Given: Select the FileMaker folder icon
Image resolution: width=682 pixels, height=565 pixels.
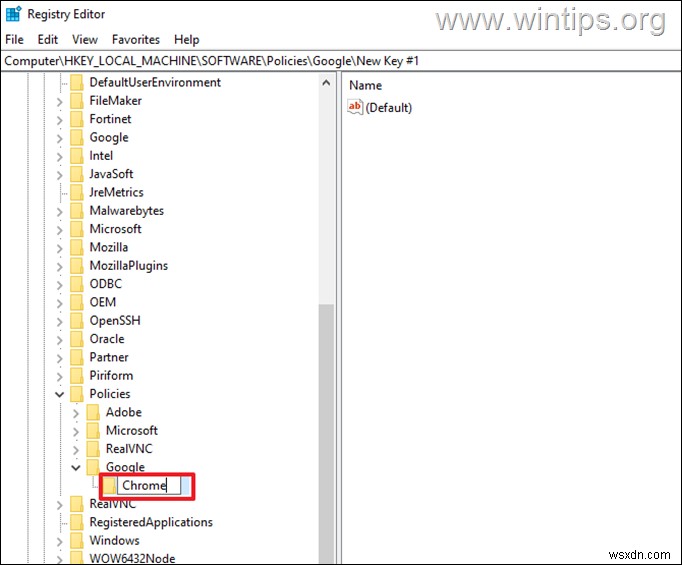Looking at the screenshot, I should coord(77,100).
